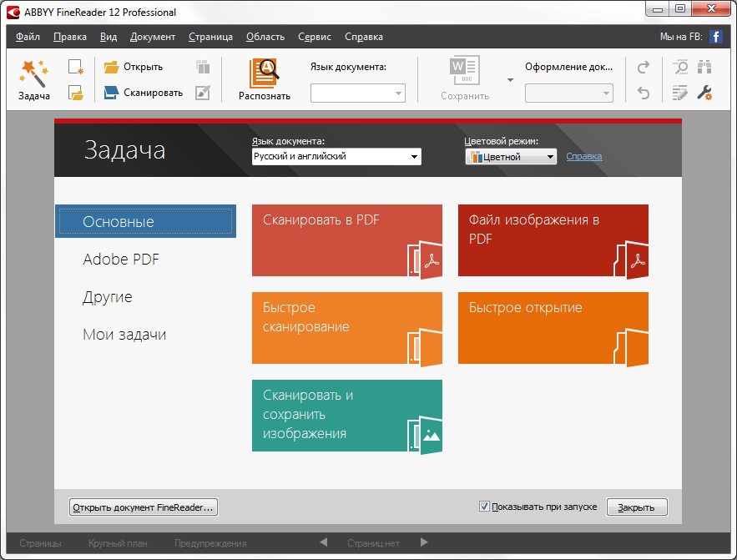Click the Facebook icon in menu bar
This screenshot has height=560, width=737.
(715, 37)
